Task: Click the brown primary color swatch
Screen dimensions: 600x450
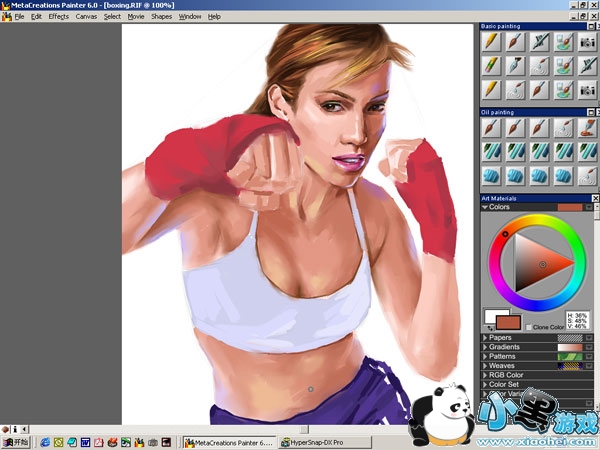Action: point(509,321)
